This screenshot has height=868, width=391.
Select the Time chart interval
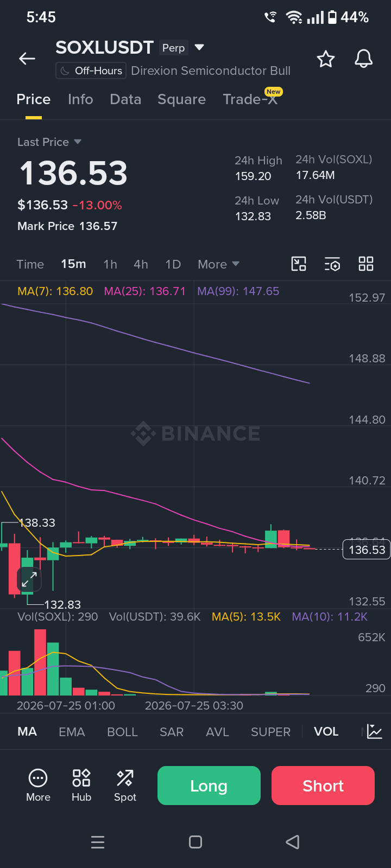(x=30, y=264)
